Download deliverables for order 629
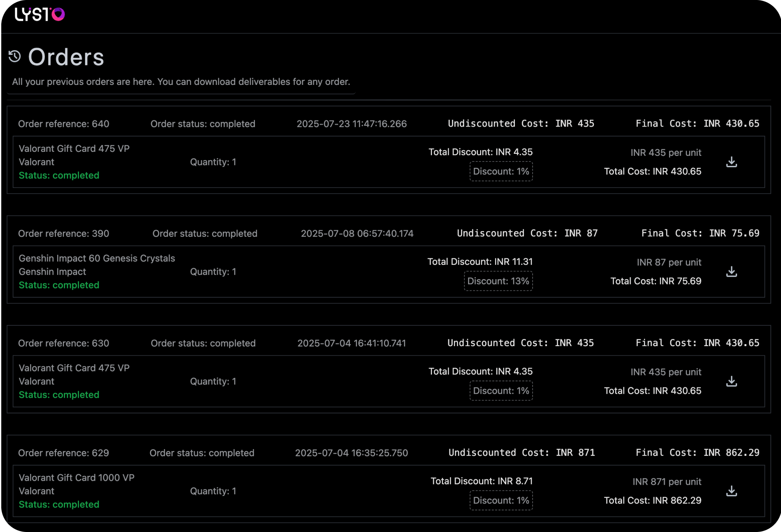 (731, 491)
